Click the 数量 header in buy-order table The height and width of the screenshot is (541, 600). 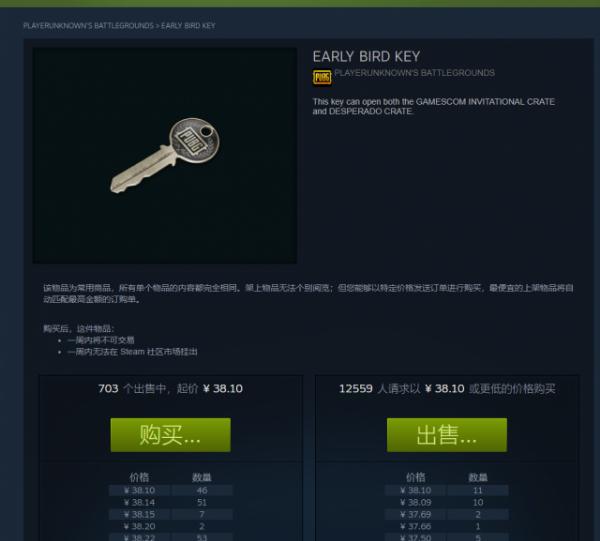point(478,477)
